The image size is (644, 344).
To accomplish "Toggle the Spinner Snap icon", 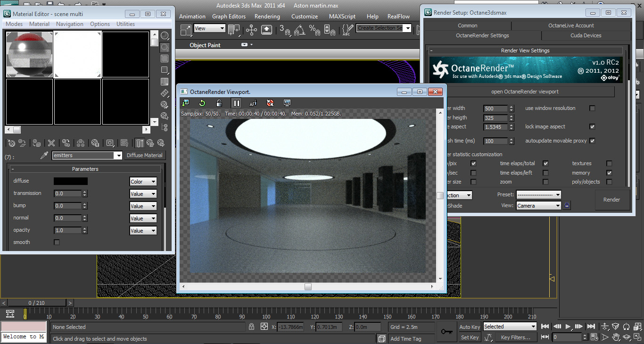I will click(330, 30).
